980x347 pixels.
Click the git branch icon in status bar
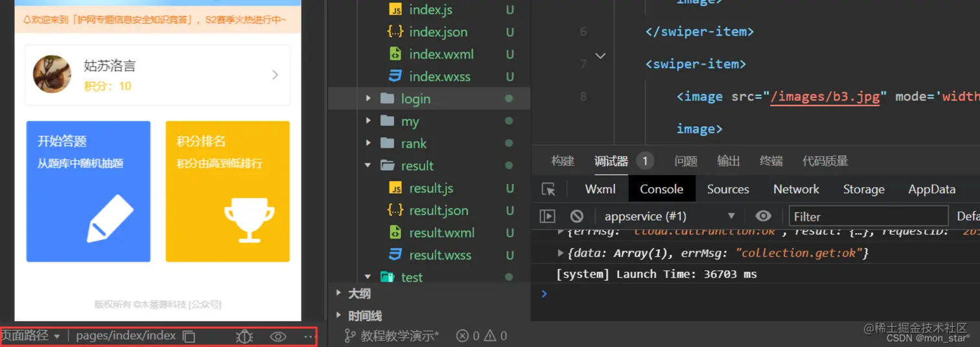click(350, 336)
